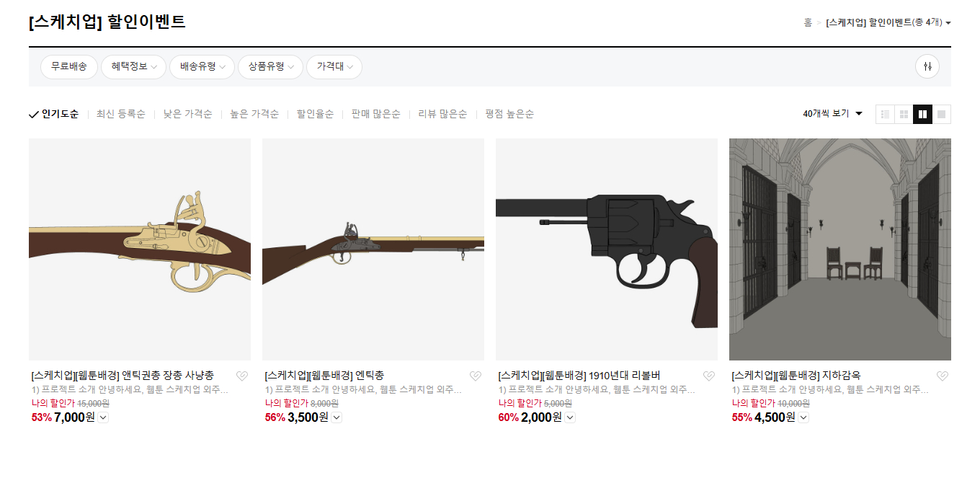
Task: Open the 40개씩 보기 dropdown
Action: (x=833, y=114)
